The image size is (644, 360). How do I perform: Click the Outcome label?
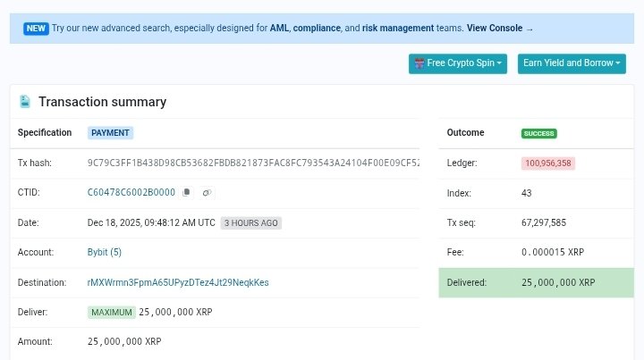[x=465, y=132]
